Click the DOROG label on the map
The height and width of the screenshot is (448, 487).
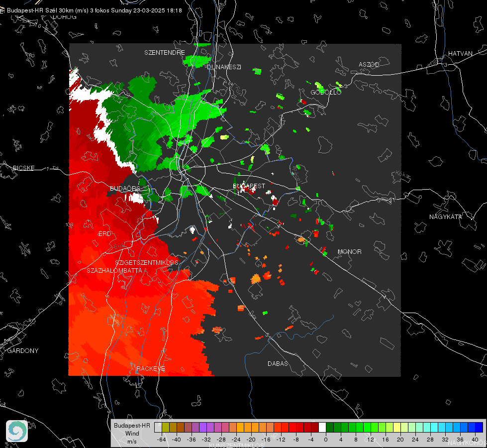(65, 17)
